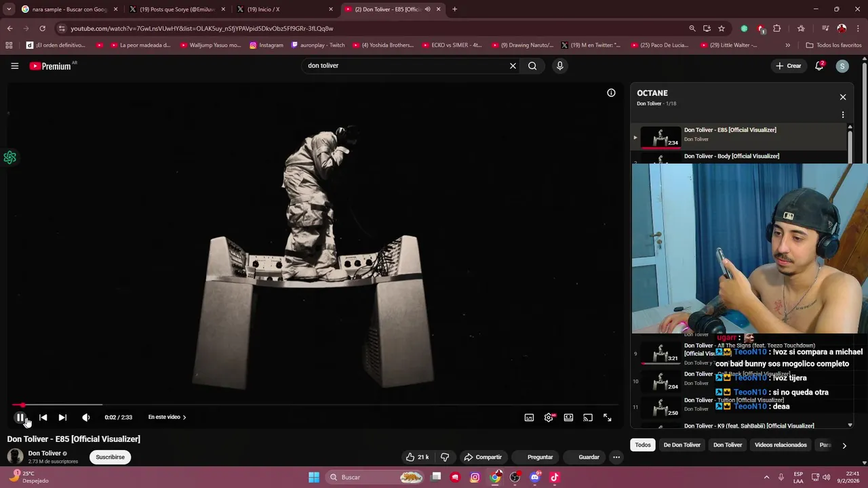Open the Chrome tab search dropdown
Viewport: 868px width, 488px height.
(8, 9)
